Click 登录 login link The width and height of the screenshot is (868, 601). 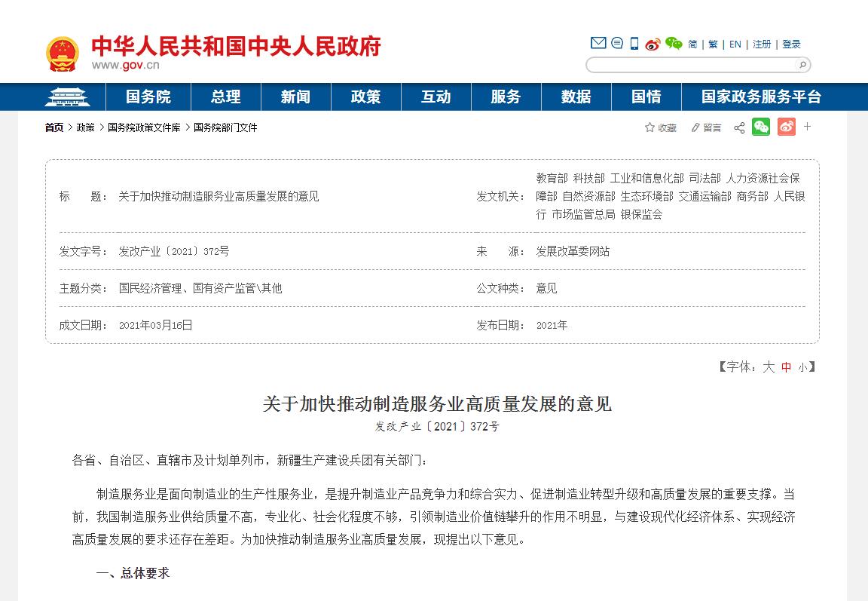pyautogui.click(x=792, y=44)
